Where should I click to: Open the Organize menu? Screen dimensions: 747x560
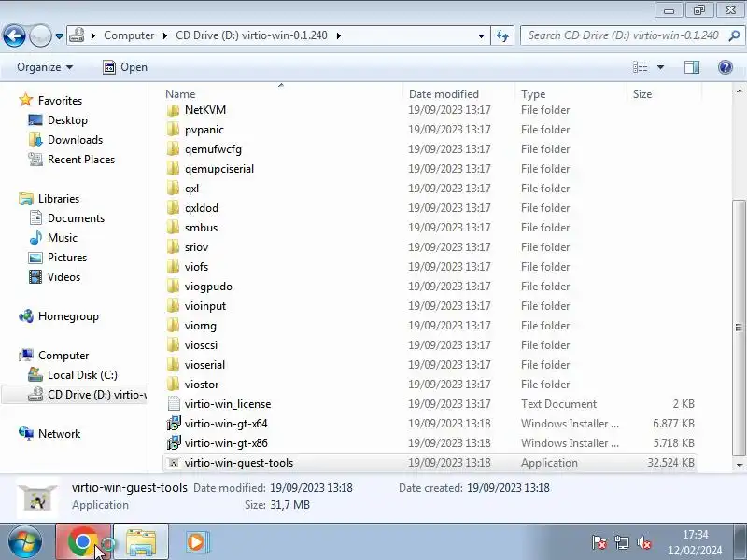(45, 67)
